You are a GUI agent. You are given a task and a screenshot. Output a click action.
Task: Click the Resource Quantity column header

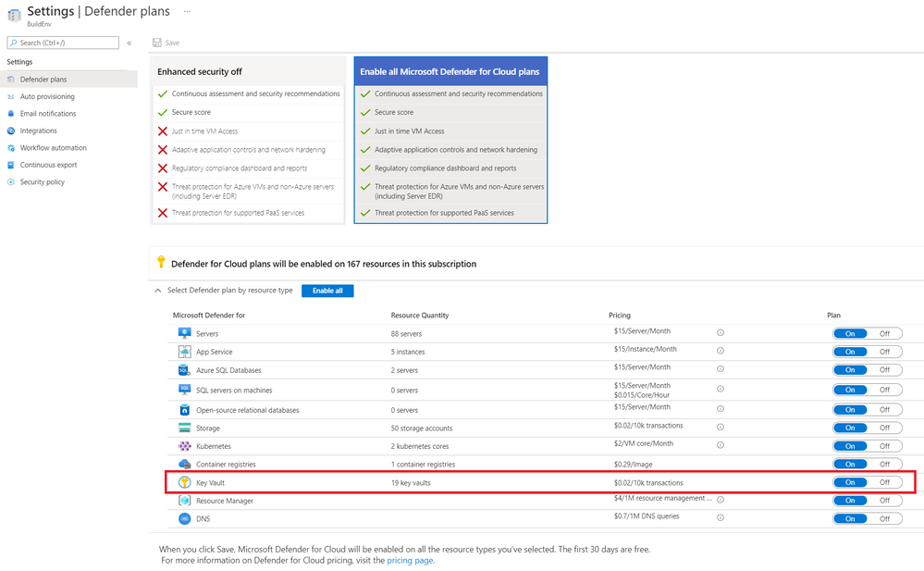420,315
